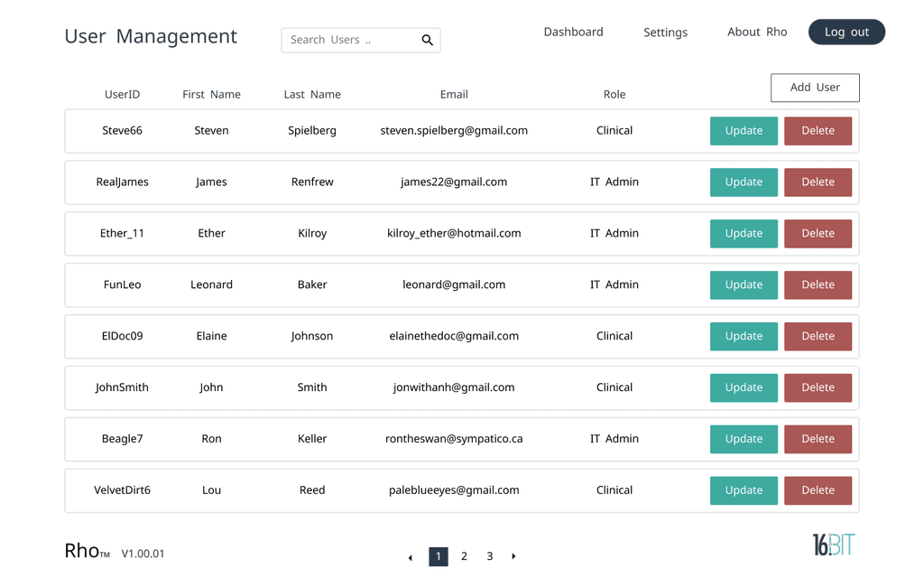Go to next page arrow
The width and height of the screenshot is (924, 578).
coord(513,556)
